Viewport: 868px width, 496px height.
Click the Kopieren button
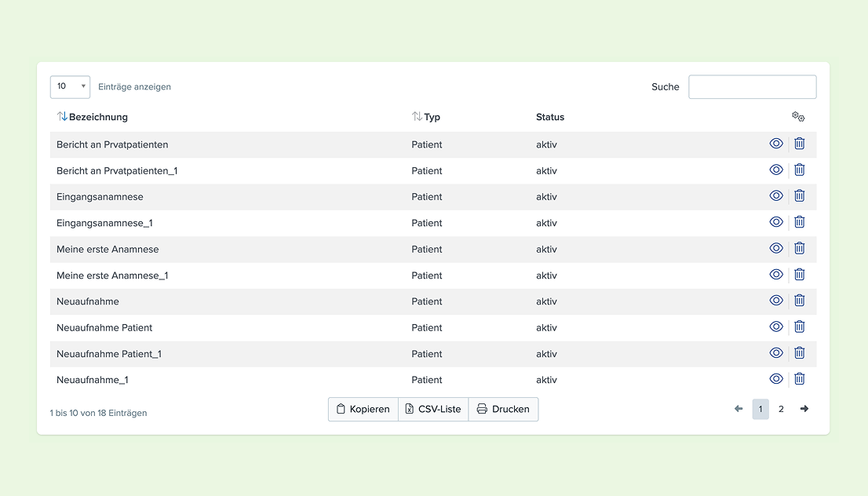point(363,409)
